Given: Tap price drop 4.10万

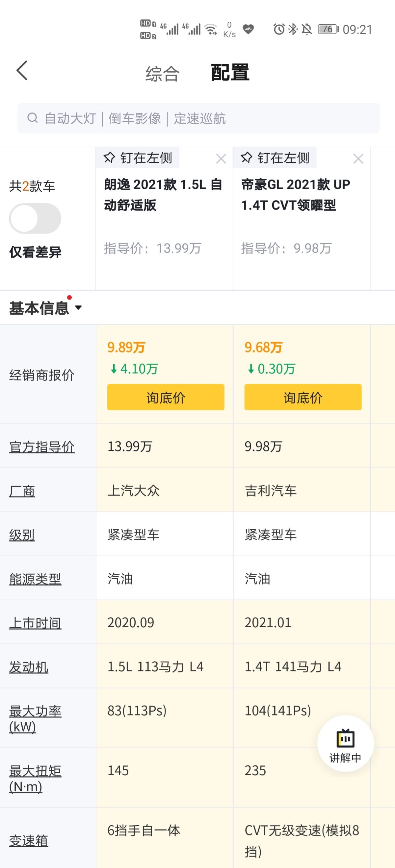Looking at the screenshot, I should (134, 369).
